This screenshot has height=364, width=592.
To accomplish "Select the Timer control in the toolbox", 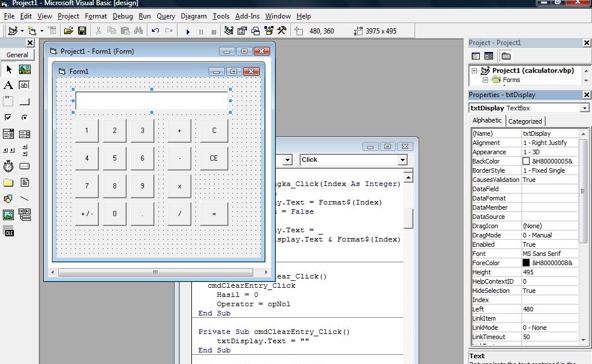I will coord(8,166).
